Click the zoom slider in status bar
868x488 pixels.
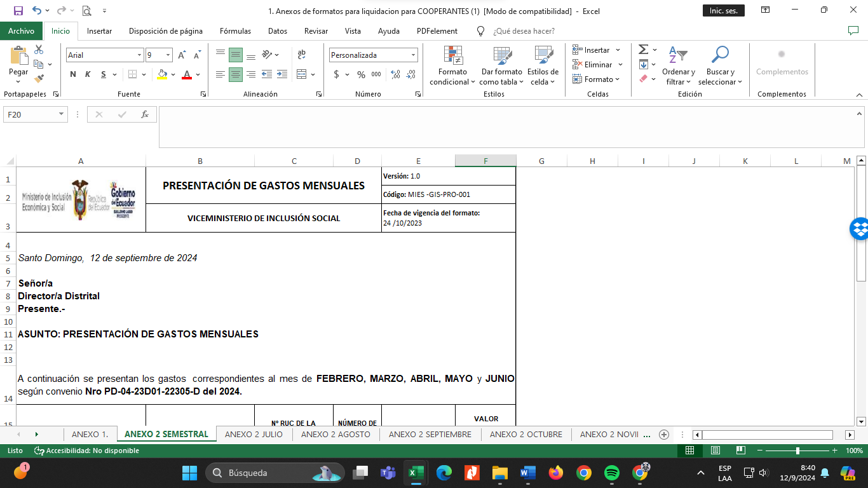coord(797,451)
